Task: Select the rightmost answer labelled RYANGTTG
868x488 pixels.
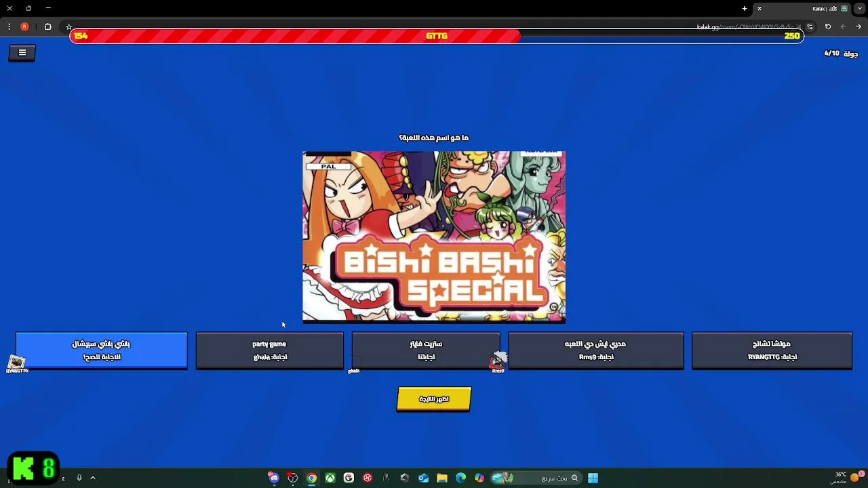Action: (772, 350)
